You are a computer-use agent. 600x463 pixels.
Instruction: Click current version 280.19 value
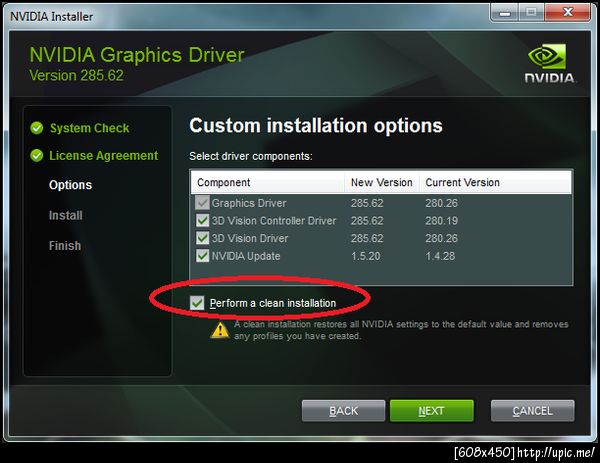click(x=441, y=220)
